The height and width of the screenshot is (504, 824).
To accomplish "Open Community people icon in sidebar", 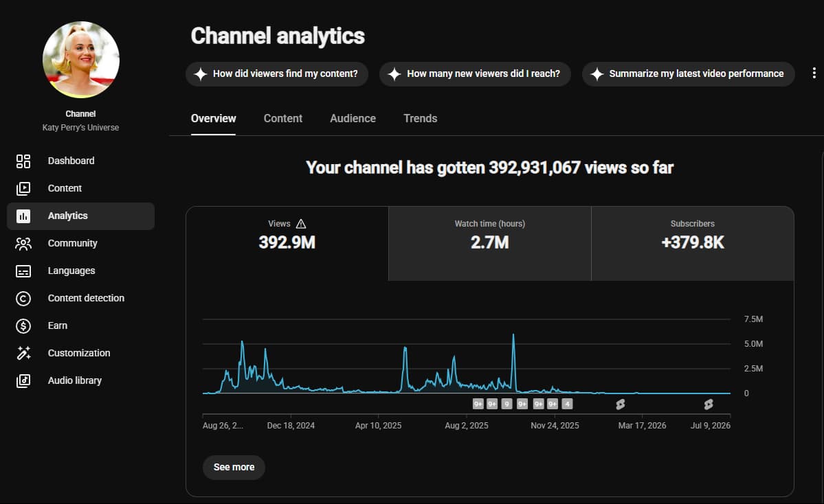I will coord(23,244).
